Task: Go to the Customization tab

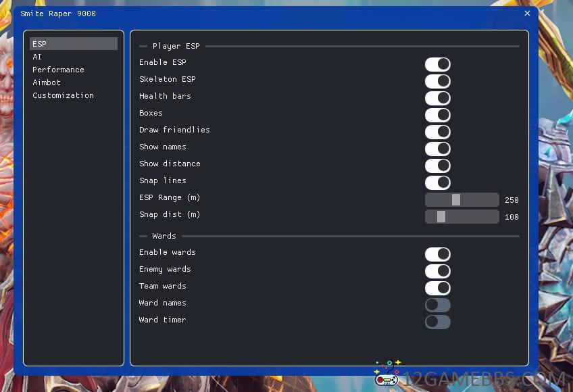Action: [x=63, y=95]
